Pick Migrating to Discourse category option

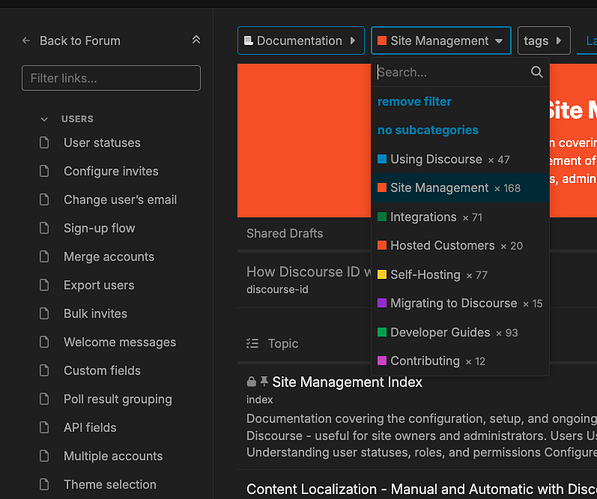460,303
